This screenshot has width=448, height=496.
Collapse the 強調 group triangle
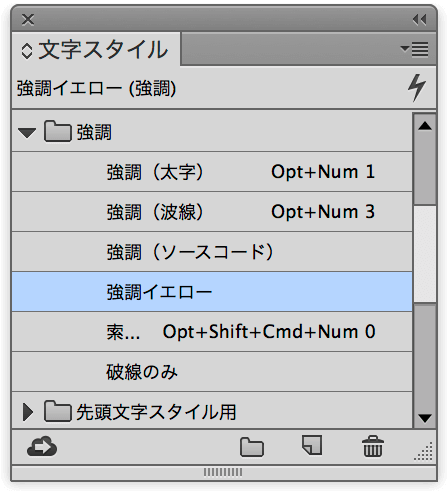tap(27, 133)
